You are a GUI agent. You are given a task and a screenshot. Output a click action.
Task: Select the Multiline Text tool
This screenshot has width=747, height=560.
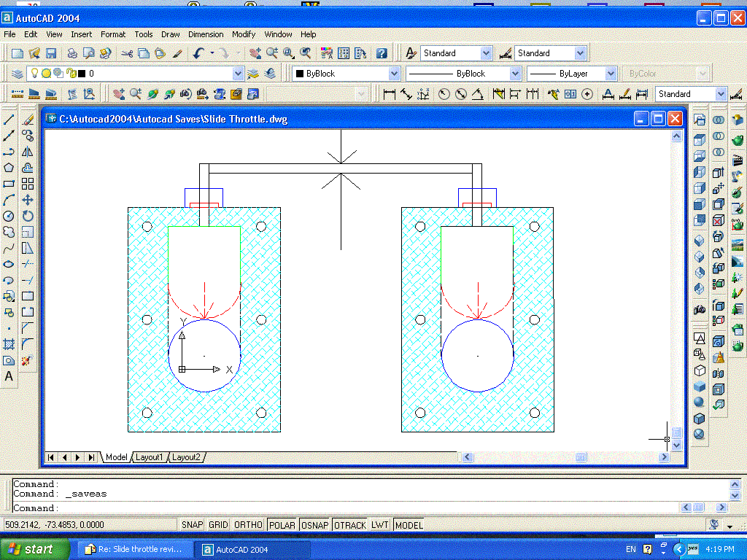[x=9, y=377]
